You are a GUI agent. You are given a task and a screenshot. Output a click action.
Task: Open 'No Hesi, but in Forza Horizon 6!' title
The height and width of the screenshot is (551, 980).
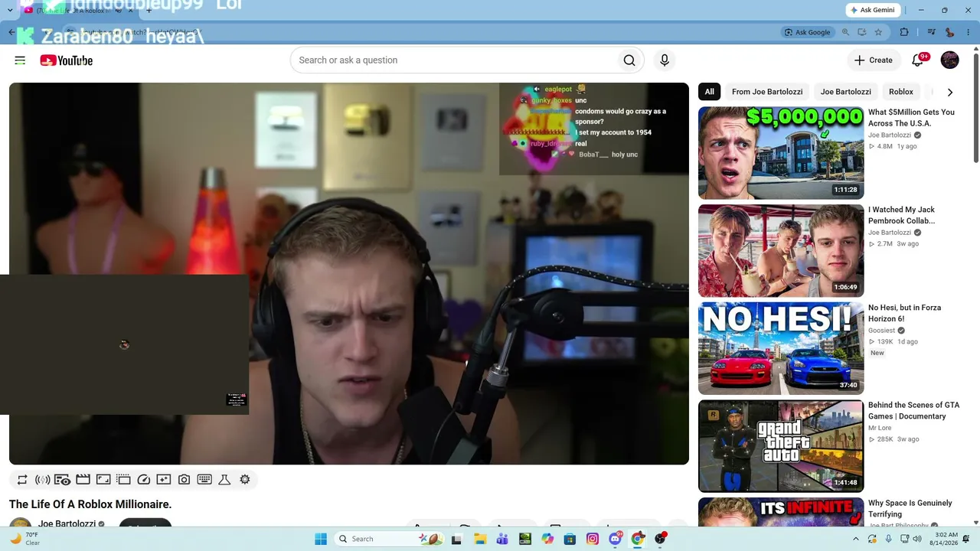coord(905,313)
